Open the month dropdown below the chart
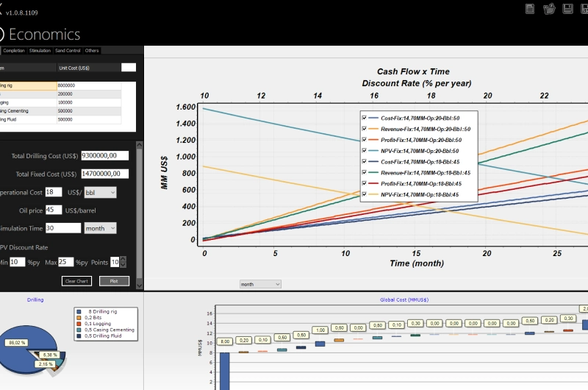The width and height of the screenshot is (588, 390). [x=260, y=284]
